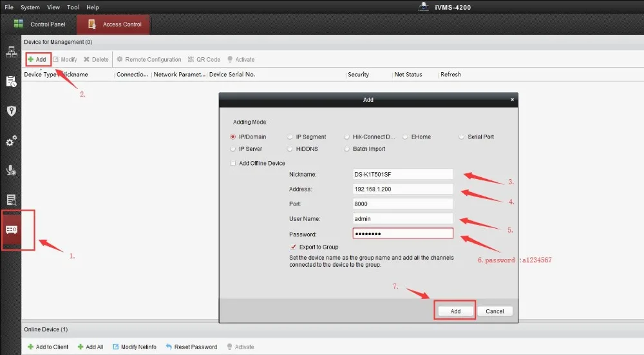Open Remote Configuration
This screenshot has height=355, width=644.
click(149, 59)
